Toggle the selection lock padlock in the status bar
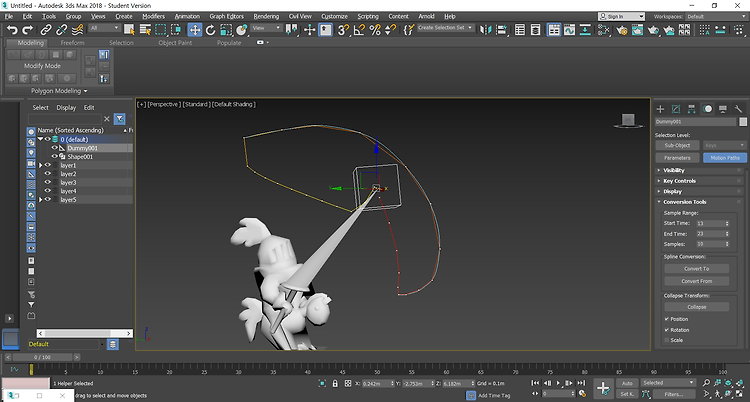The image size is (750, 402). pyautogui.click(x=335, y=383)
